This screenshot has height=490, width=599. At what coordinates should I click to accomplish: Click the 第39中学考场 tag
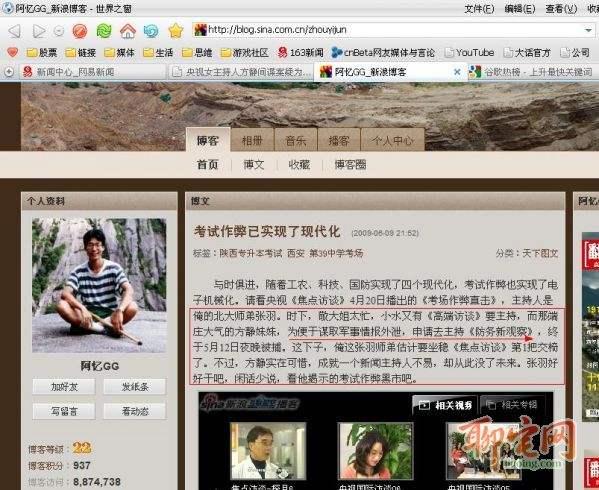coord(336,253)
